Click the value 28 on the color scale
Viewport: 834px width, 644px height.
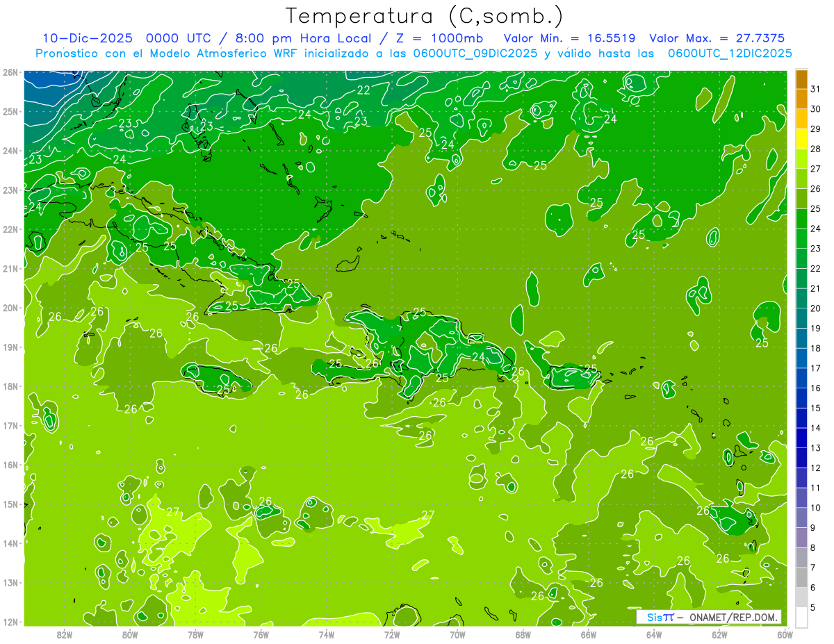tap(816, 149)
